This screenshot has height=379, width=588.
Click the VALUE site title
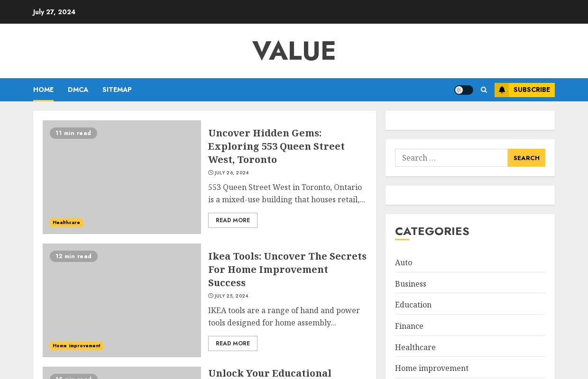pyautogui.click(x=294, y=51)
